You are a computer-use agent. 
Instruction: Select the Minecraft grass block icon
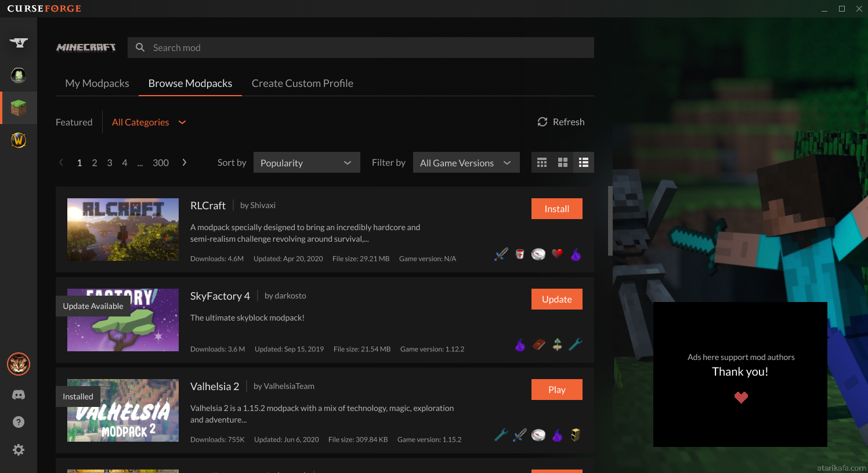pos(19,108)
